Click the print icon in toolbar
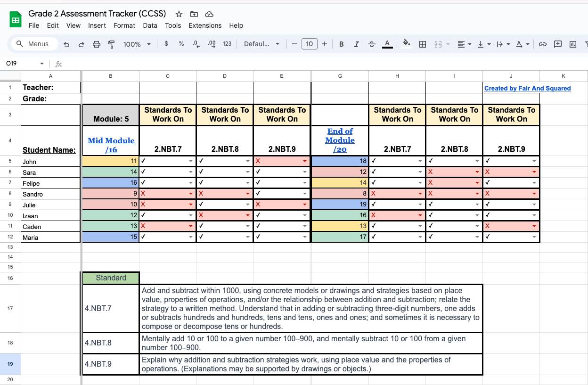This screenshot has width=588, height=385. coord(97,44)
